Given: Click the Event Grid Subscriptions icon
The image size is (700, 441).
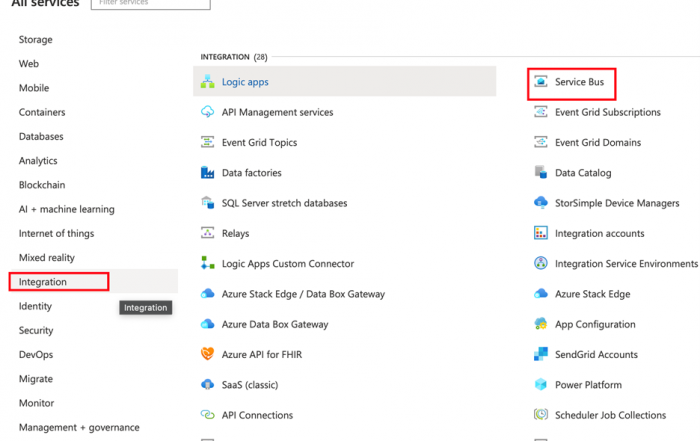Looking at the screenshot, I should tap(541, 112).
